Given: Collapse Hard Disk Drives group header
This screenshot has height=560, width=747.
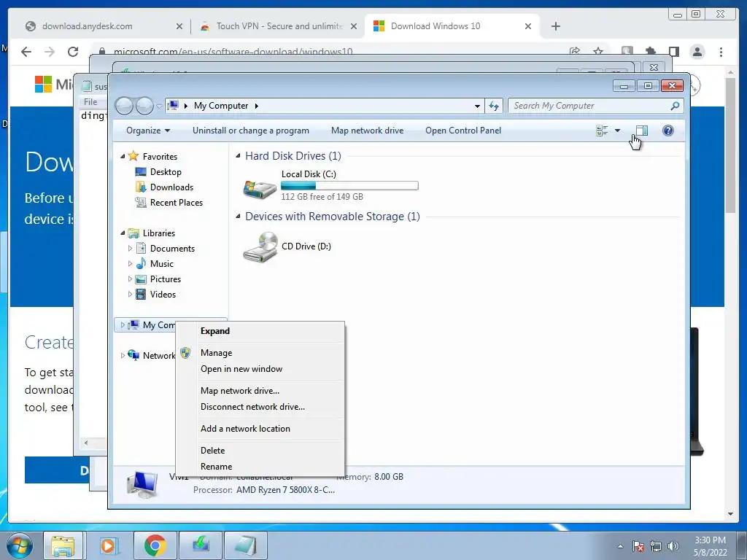Looking at the screenshot, I should tap(238, 156).
